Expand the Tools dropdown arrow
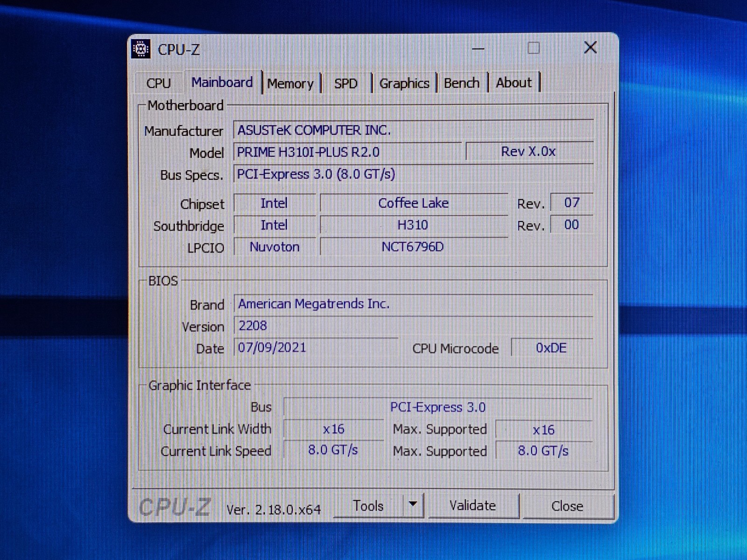The width and height of the screenshot is (747, 560). [x=413, y=505]
